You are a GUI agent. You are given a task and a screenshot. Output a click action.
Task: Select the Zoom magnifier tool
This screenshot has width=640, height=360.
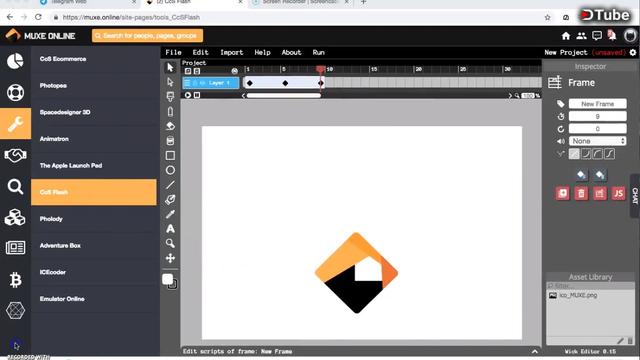(x=170, y=244)
